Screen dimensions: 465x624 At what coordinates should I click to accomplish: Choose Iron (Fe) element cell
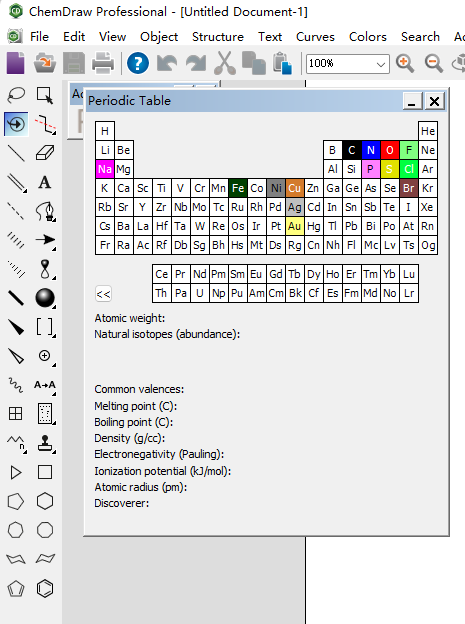[x=238, y=188]
